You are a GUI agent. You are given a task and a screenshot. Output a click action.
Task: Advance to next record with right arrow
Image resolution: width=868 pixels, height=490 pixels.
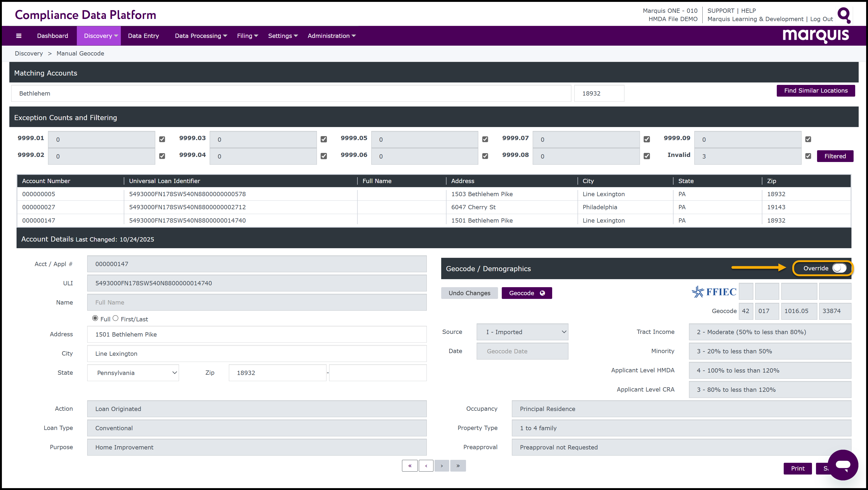[442, 466]
